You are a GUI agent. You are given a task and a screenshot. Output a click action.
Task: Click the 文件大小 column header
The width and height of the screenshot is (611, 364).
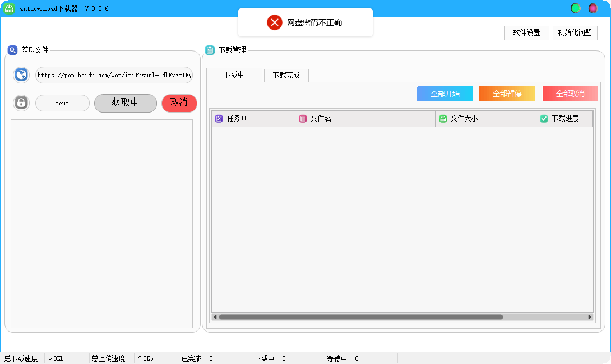[x=486, y=118]
